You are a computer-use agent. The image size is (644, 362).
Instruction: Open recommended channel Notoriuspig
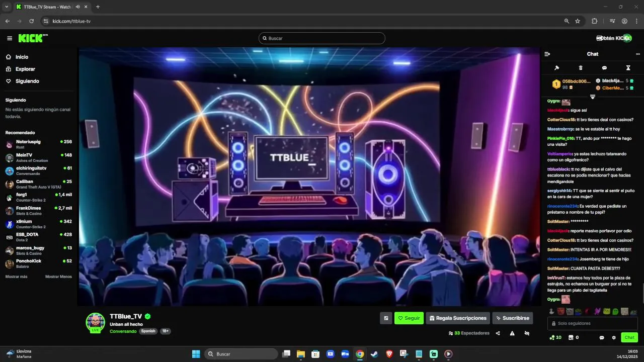pyautogui.click(x=39, y=144)
